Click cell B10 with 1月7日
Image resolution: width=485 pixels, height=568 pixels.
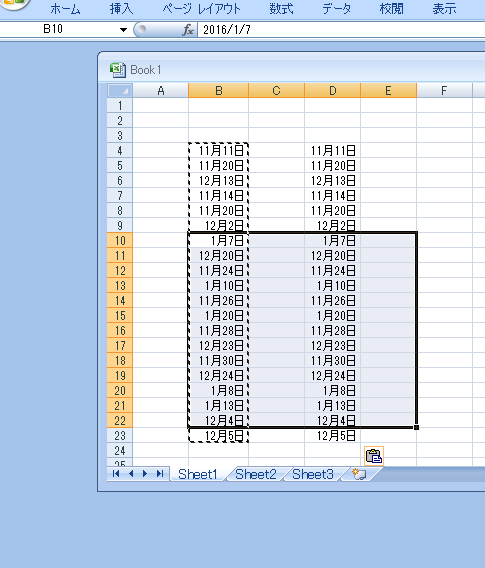(219, 241)
